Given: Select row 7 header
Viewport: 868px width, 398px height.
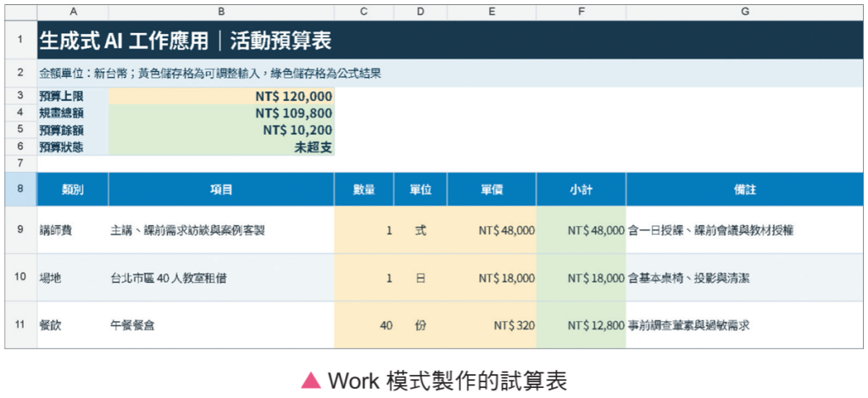Looking at the screenshot, I should [21, 164].
